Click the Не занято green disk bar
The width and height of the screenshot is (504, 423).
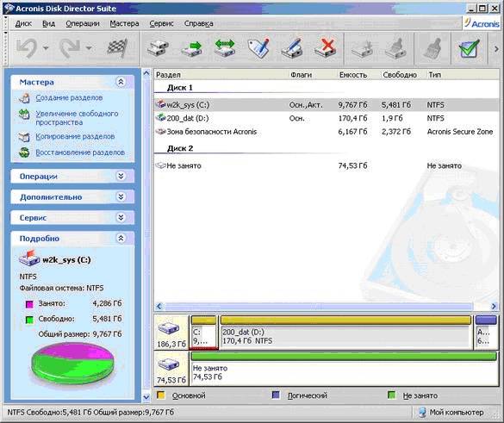(344, 356)
